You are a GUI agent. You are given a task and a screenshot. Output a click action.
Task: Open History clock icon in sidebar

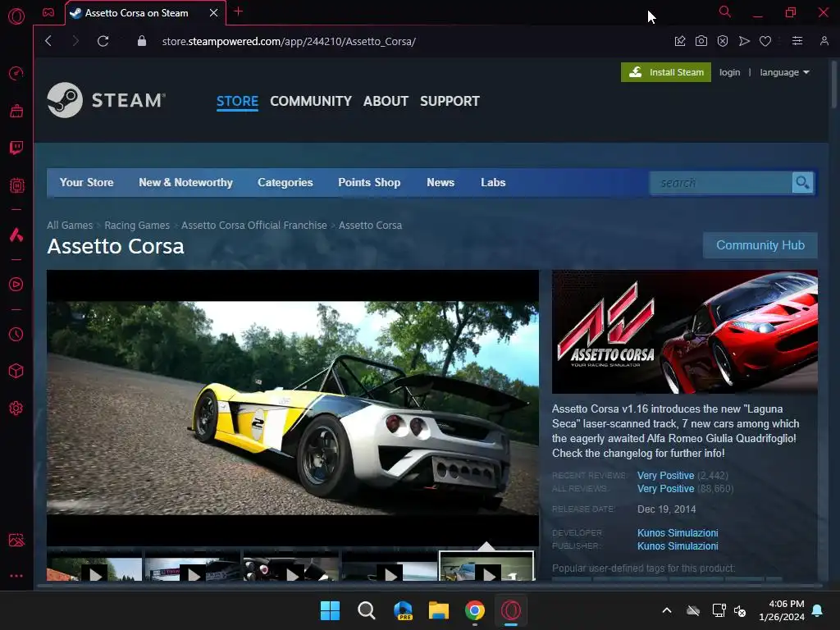coord(16,335)
